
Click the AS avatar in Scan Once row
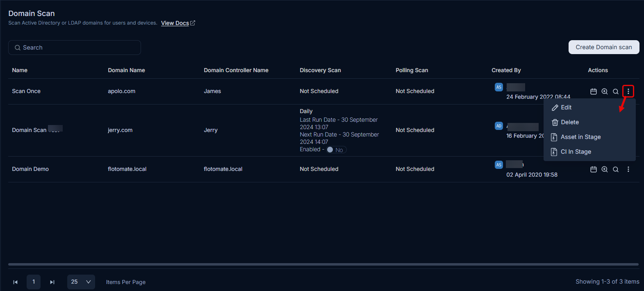pos(499,87)
